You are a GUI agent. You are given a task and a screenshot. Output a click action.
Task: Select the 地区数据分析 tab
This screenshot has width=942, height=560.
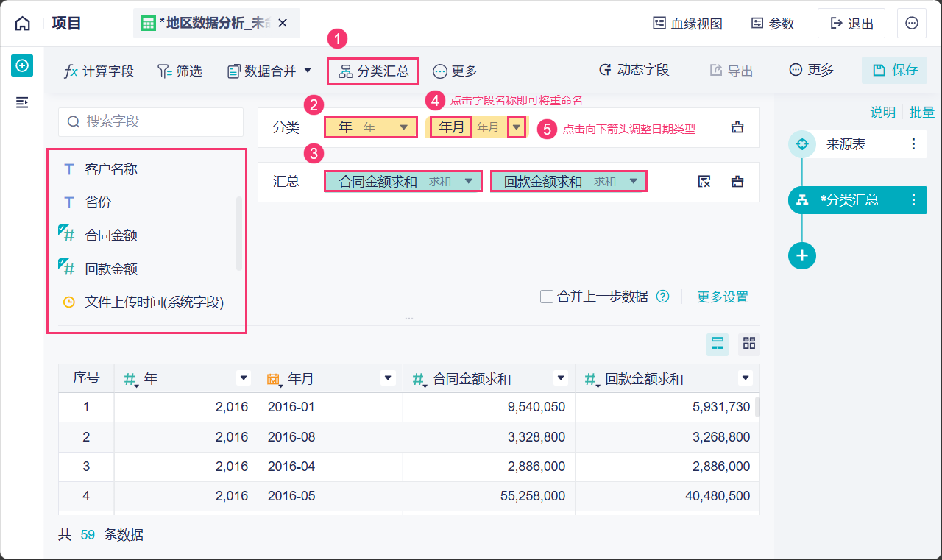coord(206,24)
